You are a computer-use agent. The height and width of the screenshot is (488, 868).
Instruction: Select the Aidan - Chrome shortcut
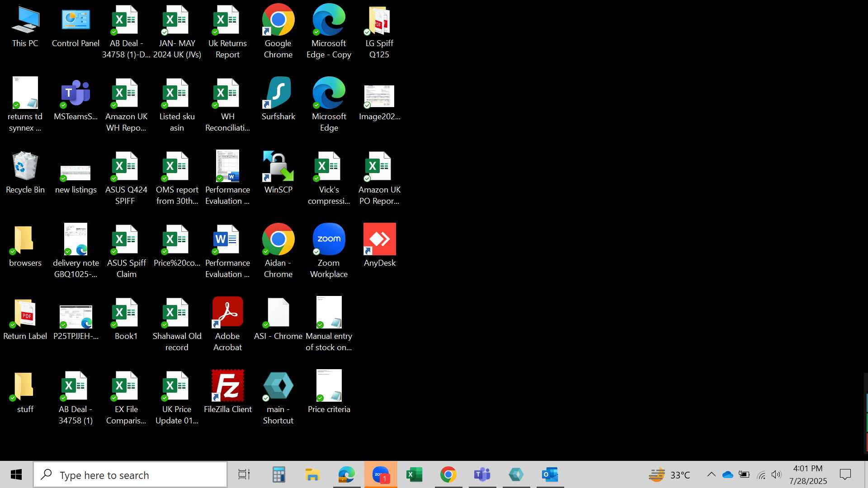coord(278,251)
